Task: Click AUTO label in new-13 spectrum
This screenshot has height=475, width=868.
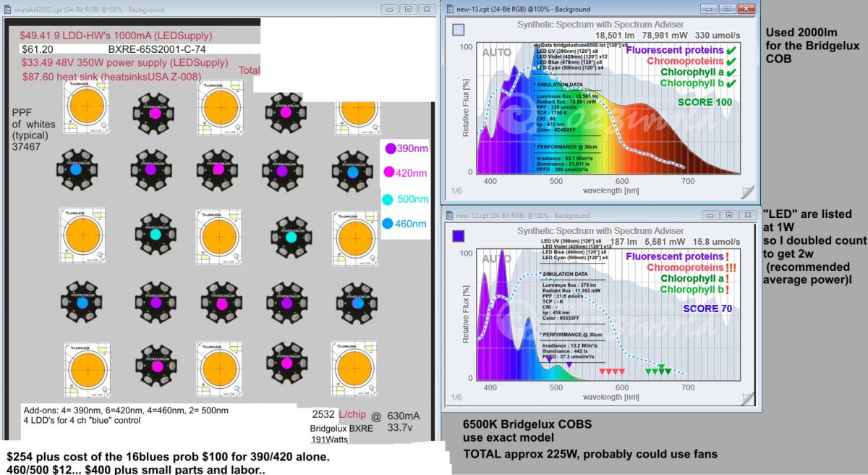Action: pos(497,53)
